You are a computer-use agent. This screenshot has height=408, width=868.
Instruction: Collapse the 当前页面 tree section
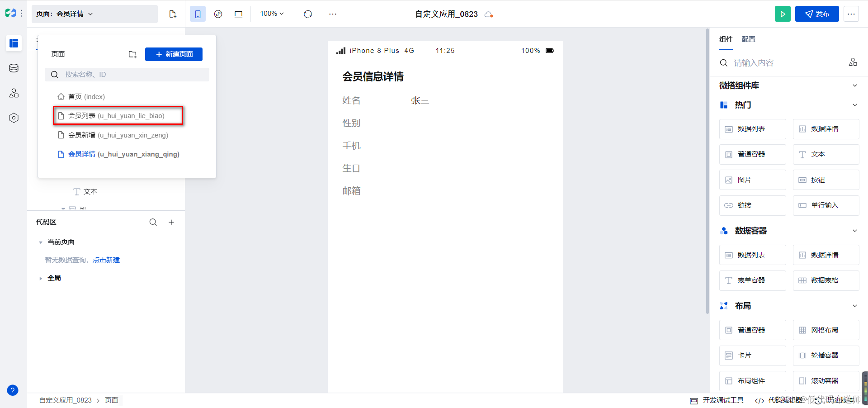40,242
